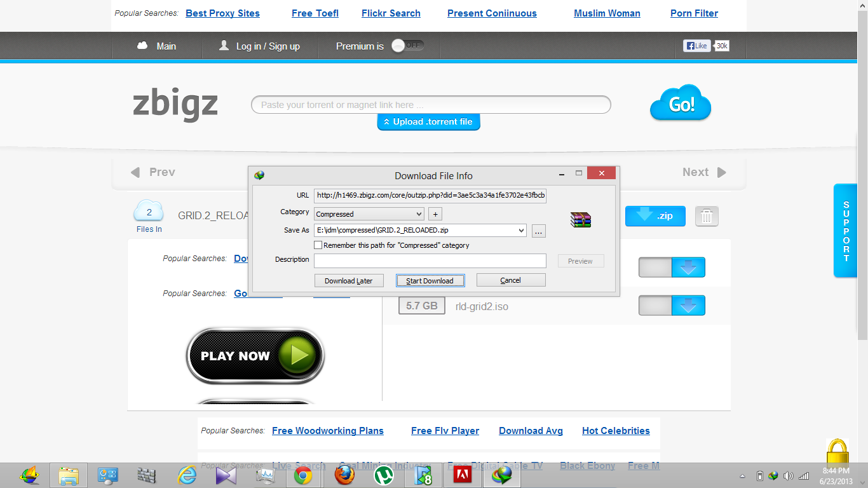
Task: Open the Control Panel taskbar icon
Action: (107, 475)
